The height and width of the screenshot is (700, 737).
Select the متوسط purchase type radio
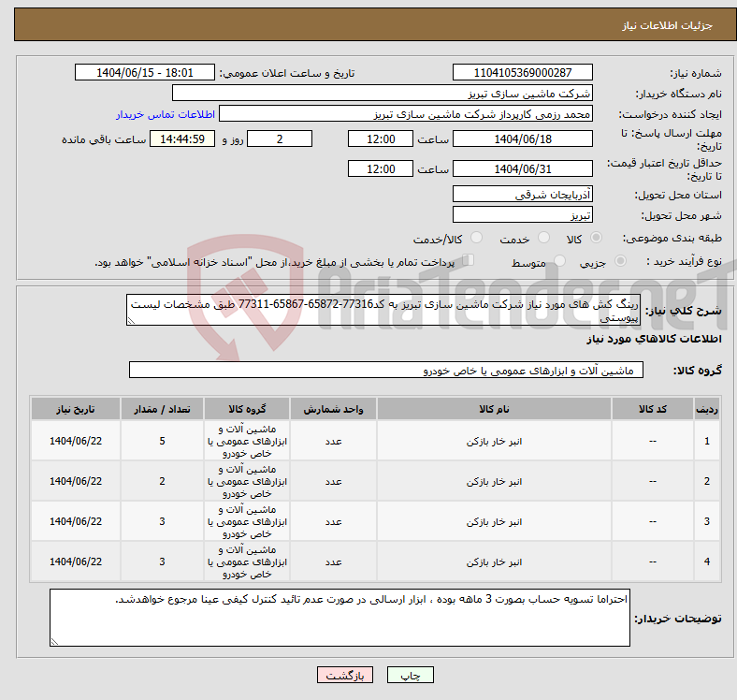tap(560, 260)
